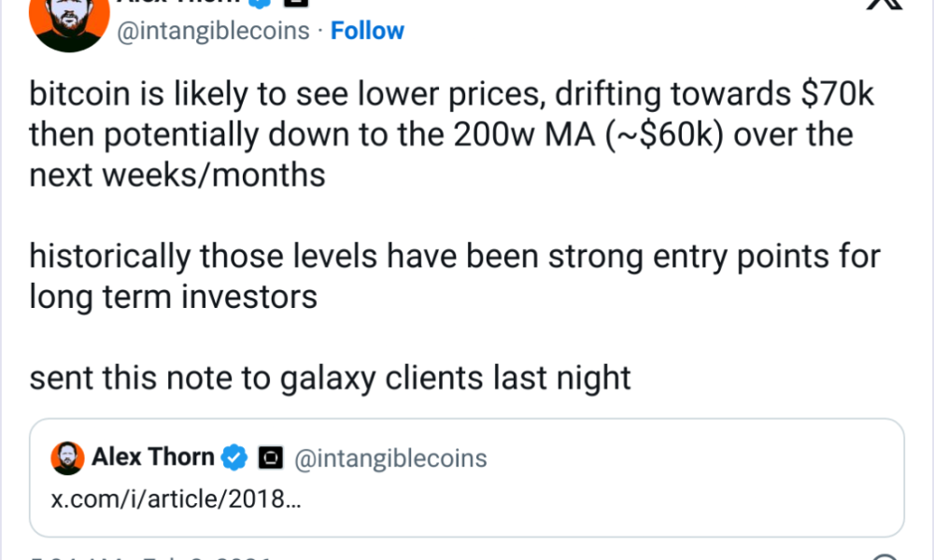Open the quoted article card
This screenshot has width=934, height=560.
click(467, 477)
